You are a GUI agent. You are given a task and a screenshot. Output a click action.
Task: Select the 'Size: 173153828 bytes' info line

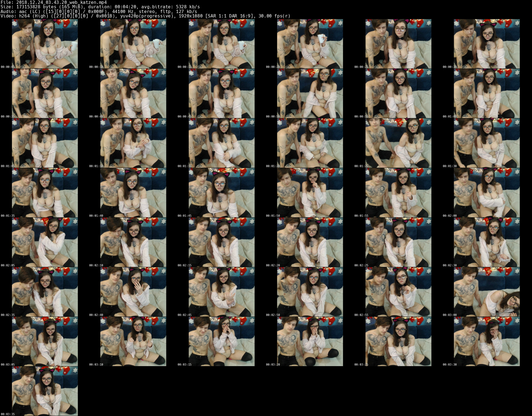(x=100, y=7)
